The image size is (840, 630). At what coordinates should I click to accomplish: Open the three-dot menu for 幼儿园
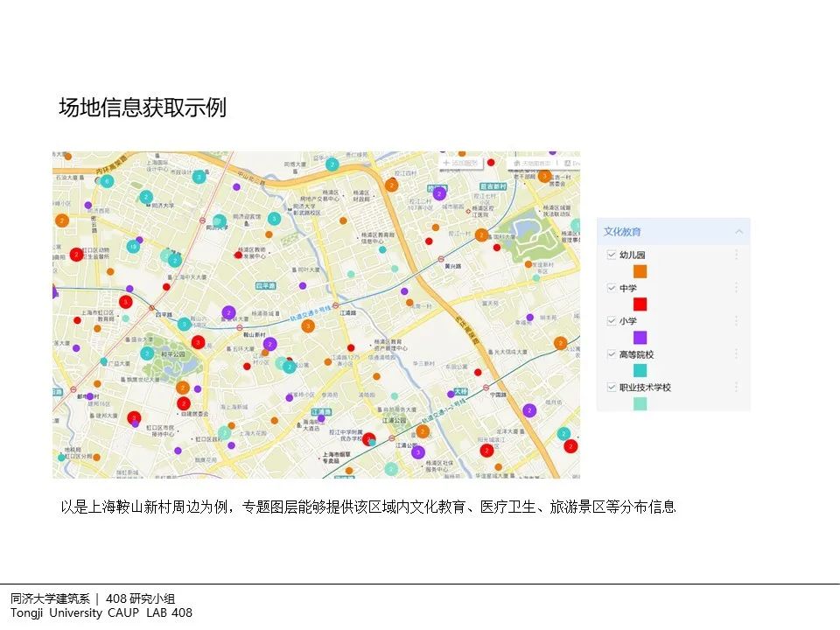pyautogui.click(x=736, y=255)
